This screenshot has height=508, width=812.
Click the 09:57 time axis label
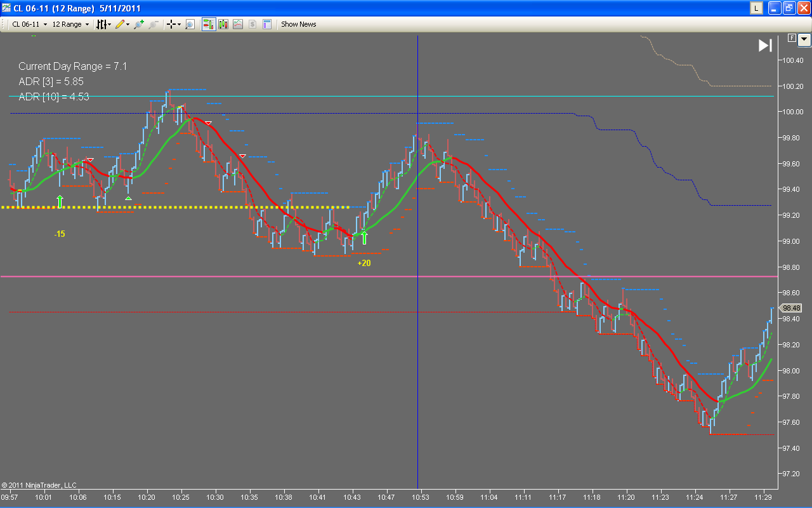coord(10,497)
